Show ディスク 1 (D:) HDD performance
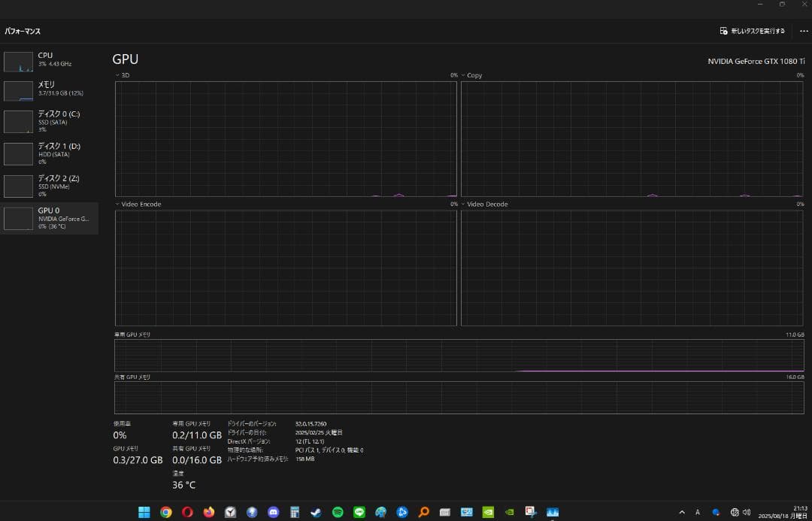The height and width of the screenshot is (521, 812). tap(50, 153)
